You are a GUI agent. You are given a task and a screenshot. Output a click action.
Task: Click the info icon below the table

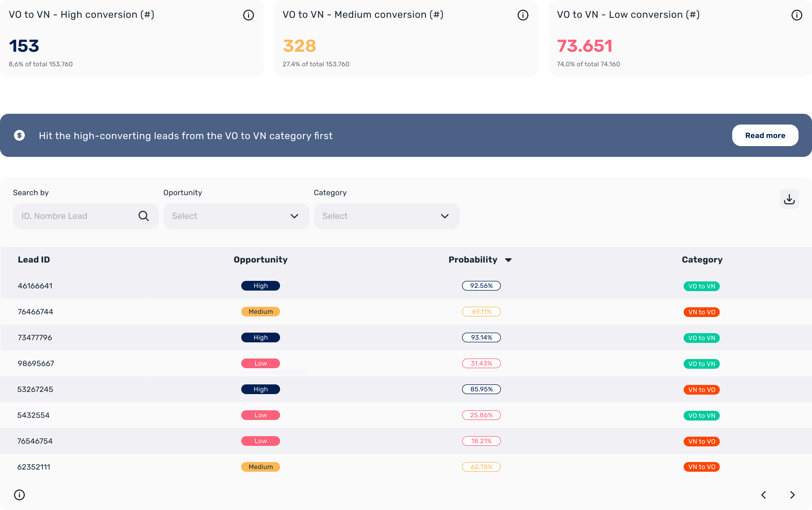[x=20, y=495]
